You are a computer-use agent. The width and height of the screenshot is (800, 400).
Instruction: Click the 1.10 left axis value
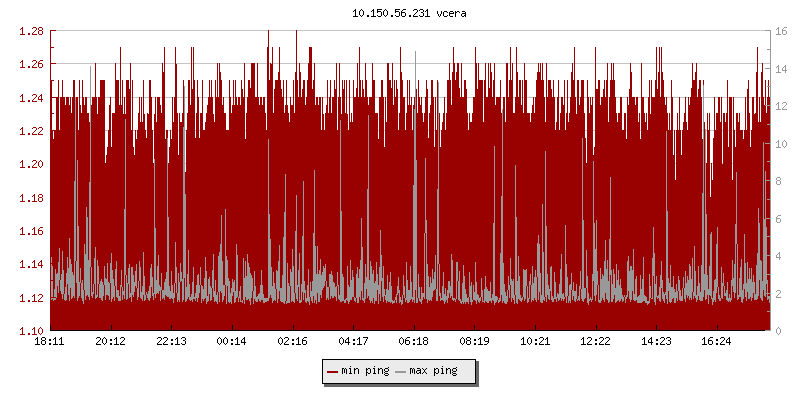coord(31,331)
